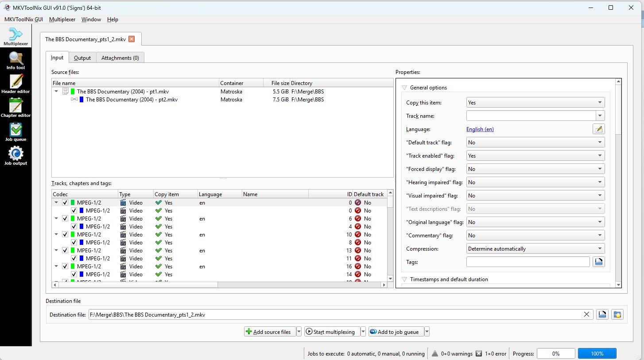Toggle checkbox for track ID 4
The image size is (644, 360).
tap(74, 227)
